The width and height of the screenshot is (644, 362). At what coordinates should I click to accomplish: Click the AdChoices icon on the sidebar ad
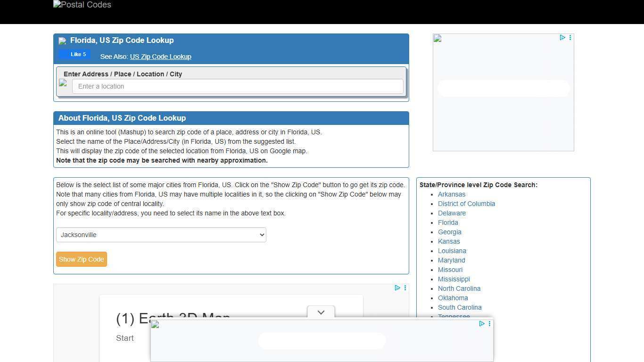pos(562,38)
